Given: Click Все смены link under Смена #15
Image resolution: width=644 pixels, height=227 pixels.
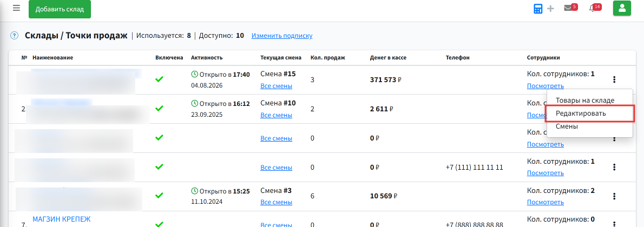Looking at the screenshot, I should [x=277, y=86].
